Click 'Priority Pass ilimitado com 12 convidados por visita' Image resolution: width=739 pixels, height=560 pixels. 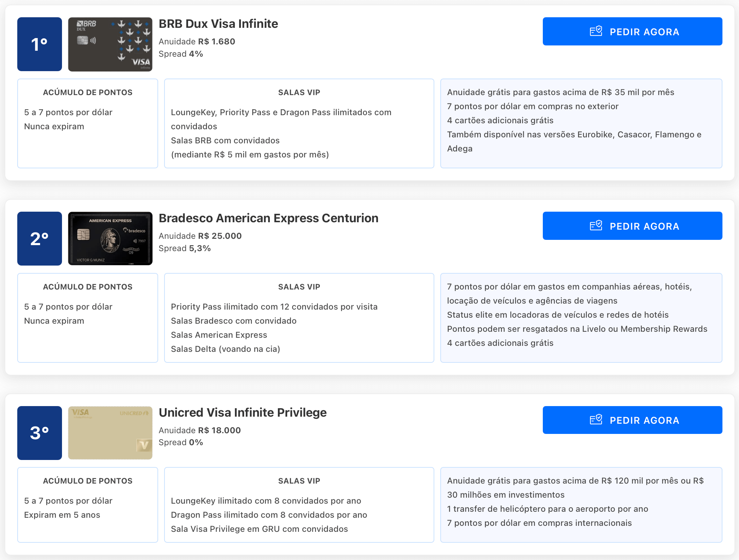[274, 307]
